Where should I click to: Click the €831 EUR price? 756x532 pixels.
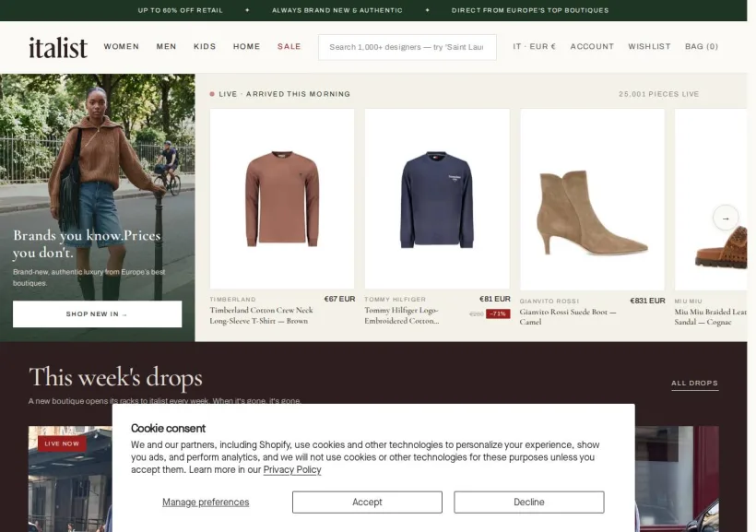click(647, 301)
